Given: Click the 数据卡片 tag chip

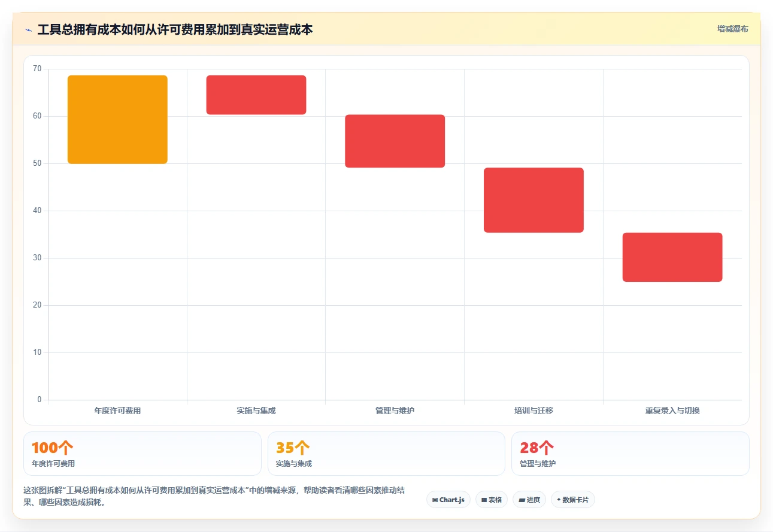Looking at the screenshot, I should tap(573, 500).
